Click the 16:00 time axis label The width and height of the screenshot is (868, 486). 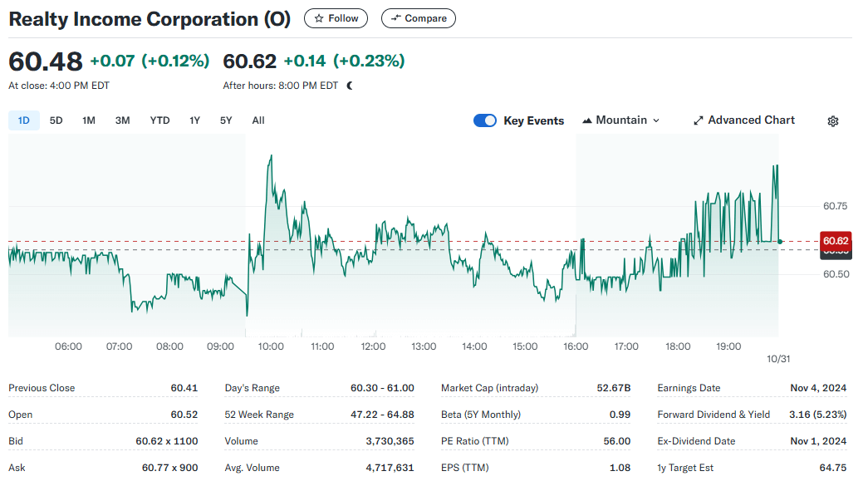click(576, 346)
